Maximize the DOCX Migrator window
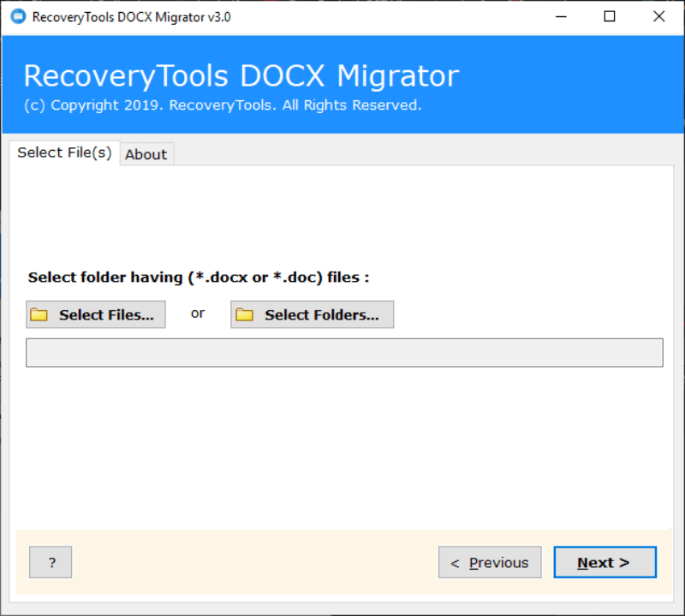 (610, 16)
